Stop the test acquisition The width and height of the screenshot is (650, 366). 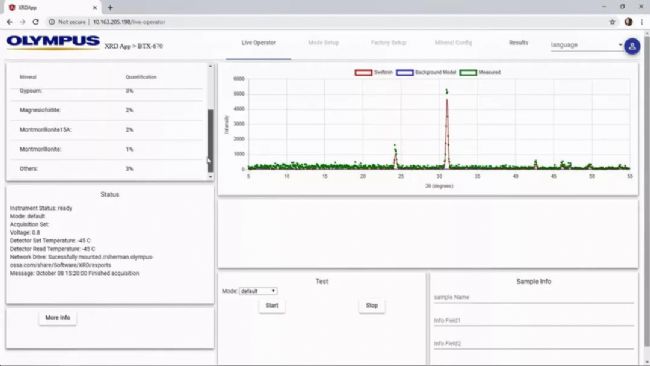tap(372, 305)
